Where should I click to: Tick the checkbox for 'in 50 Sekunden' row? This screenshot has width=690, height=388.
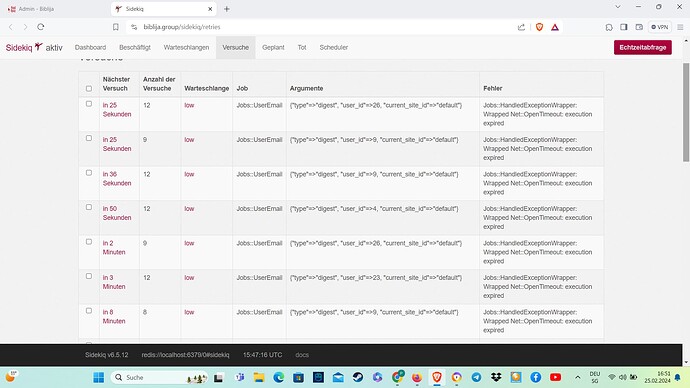pyautogui.click(x=89, y=207)
